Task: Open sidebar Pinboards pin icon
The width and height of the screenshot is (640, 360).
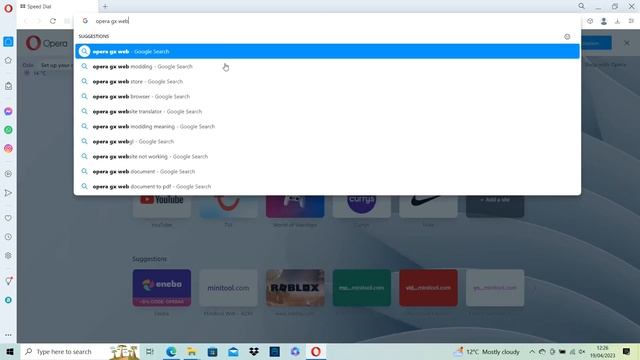Action: (8, 281)
